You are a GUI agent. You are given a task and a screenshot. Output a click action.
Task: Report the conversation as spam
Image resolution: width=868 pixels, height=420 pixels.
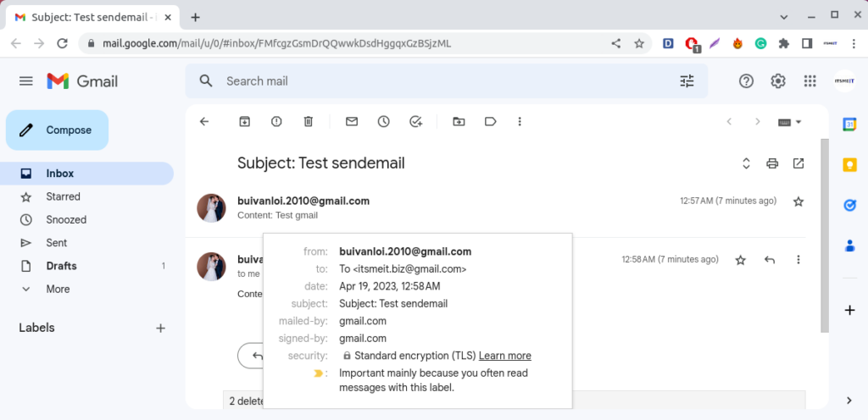[276, 122]
